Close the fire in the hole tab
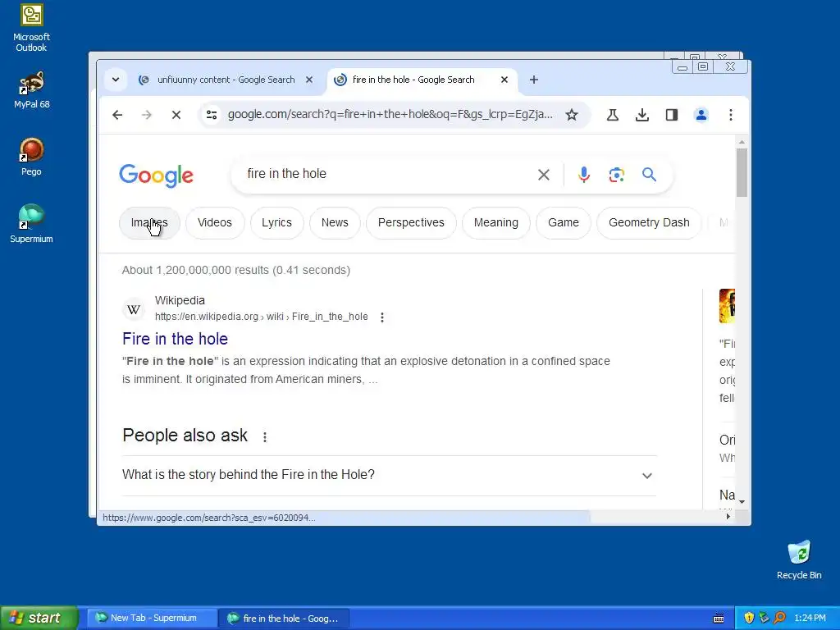This screenshot has width=840, height=630. click(504, 80)
